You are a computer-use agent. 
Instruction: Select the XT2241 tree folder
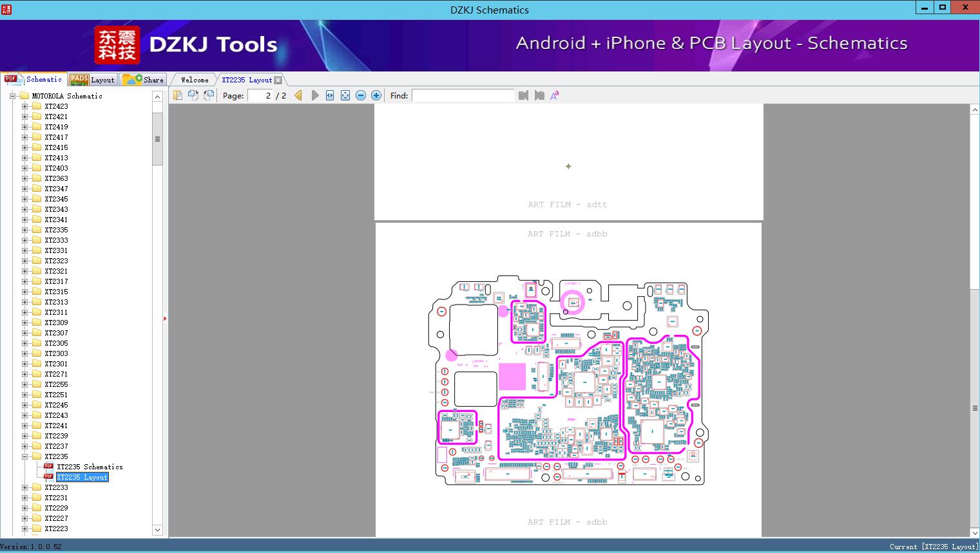(56, 426)
